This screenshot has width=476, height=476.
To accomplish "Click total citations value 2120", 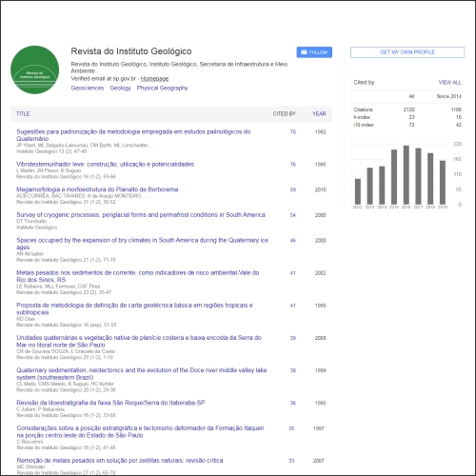I will click(x=408, y=109).
